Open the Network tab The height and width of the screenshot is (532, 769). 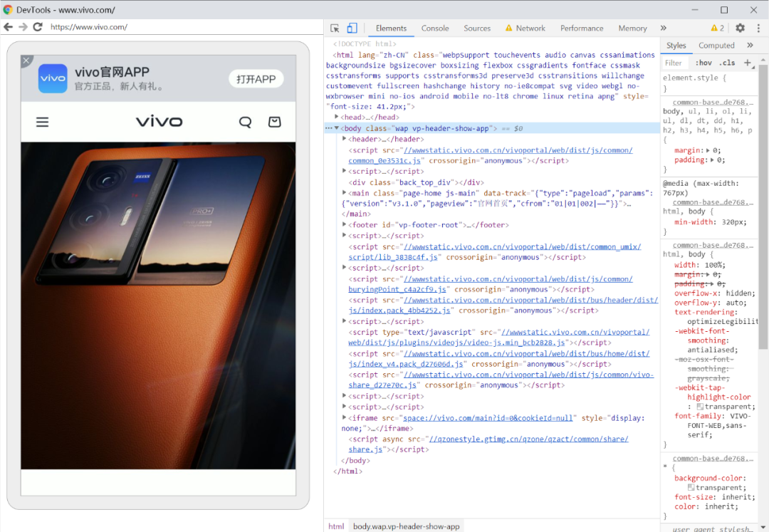tap(525, 28)
